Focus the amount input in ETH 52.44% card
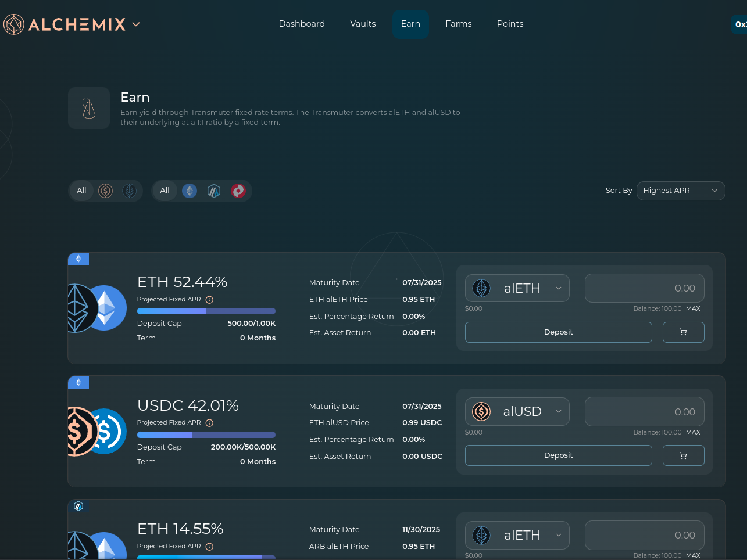The width and height of the screenshot is (747, 560). click(x=644, y=288)
